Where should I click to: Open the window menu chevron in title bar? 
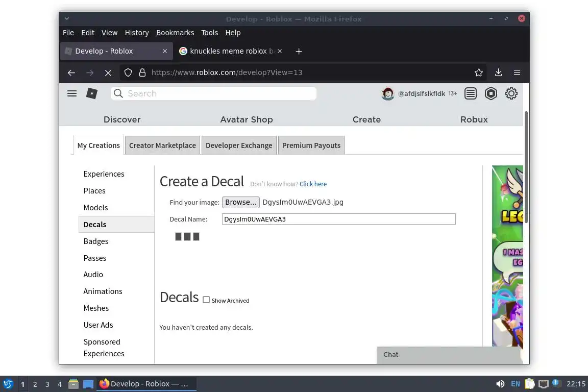point(67,18)
